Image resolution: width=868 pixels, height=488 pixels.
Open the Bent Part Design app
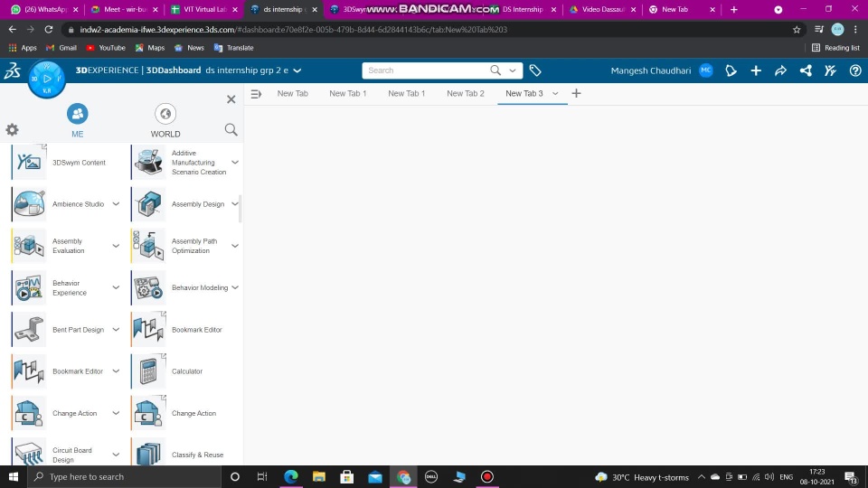click(29, 329)
